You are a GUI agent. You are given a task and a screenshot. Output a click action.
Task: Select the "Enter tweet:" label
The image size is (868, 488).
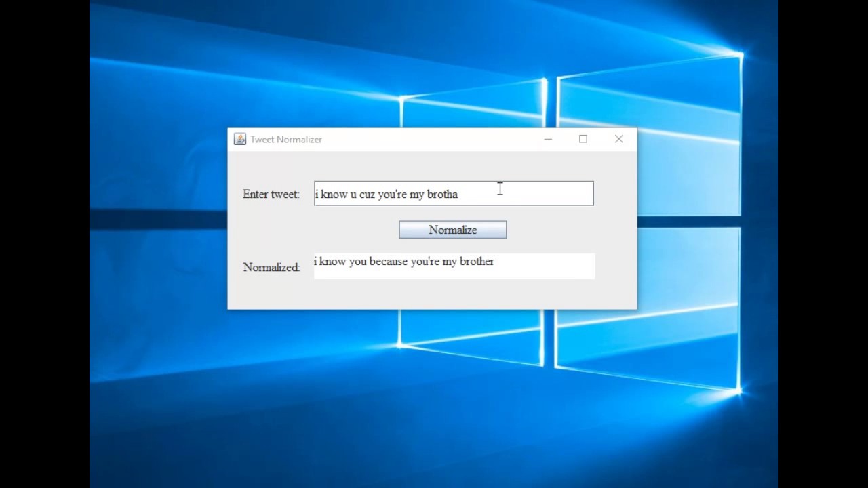point(271,195)
